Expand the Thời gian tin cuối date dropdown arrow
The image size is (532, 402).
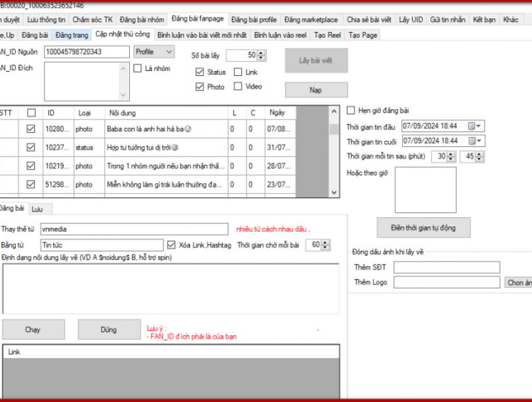480,141
